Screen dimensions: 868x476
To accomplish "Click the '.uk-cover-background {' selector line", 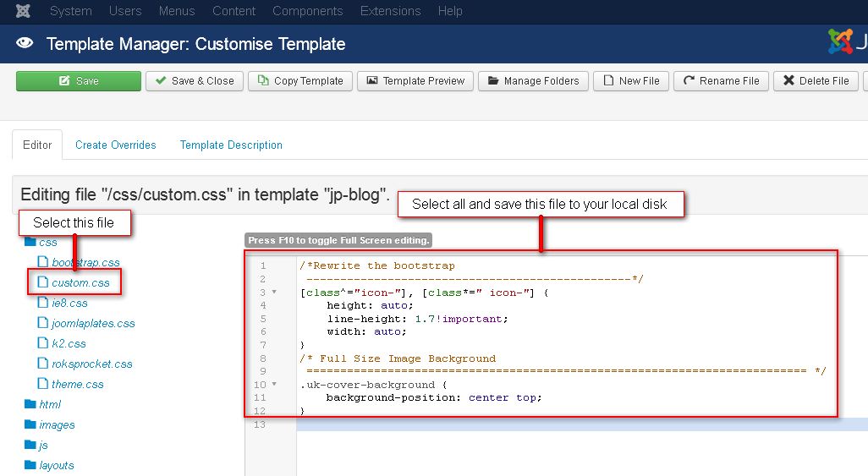I will point(373,385).
